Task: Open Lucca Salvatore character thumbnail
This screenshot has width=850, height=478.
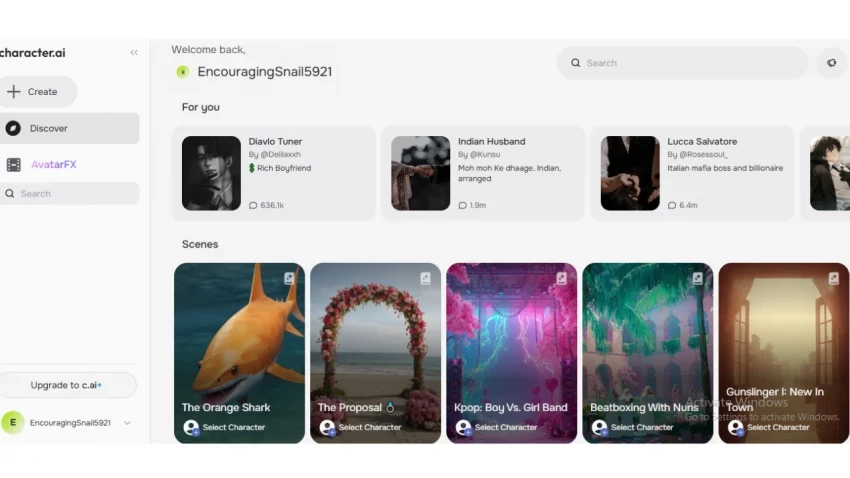Action: [x=630, y=173]
